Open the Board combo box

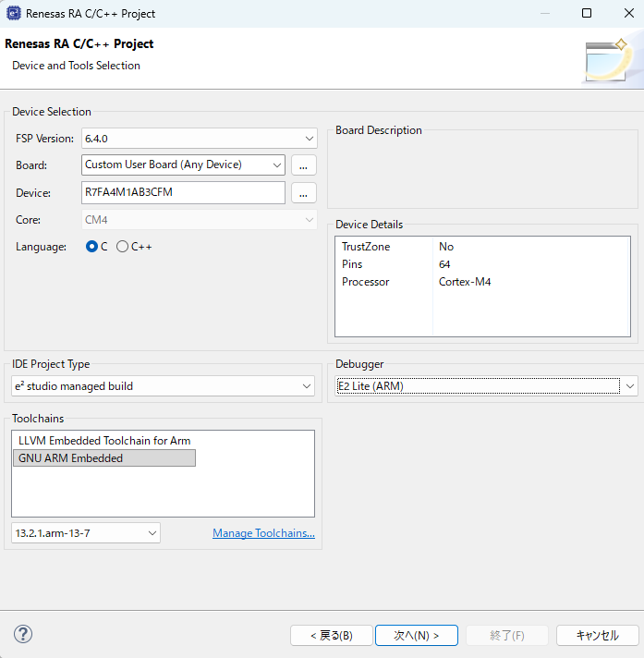coord(183,164)
